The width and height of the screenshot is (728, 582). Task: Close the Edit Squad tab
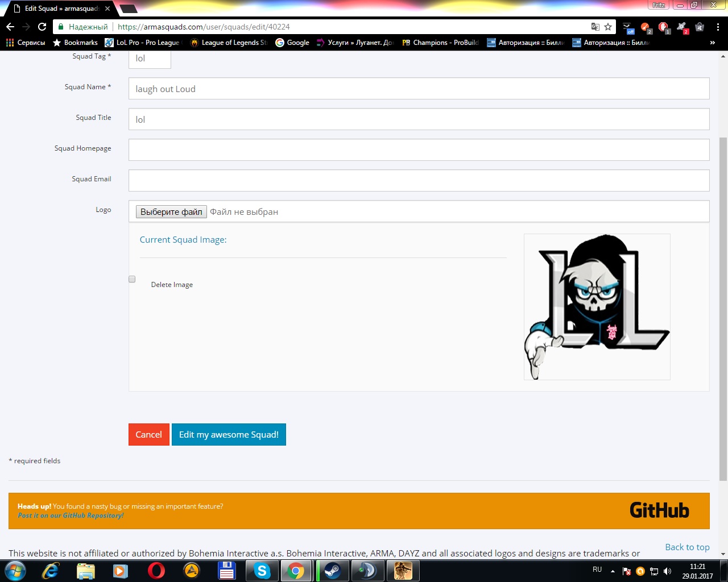[x=107, y=9]
